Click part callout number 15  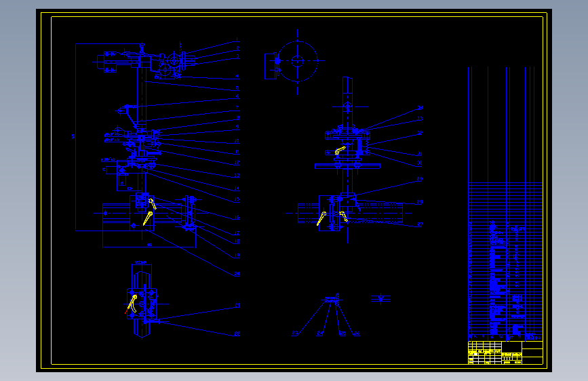[237, 199]
